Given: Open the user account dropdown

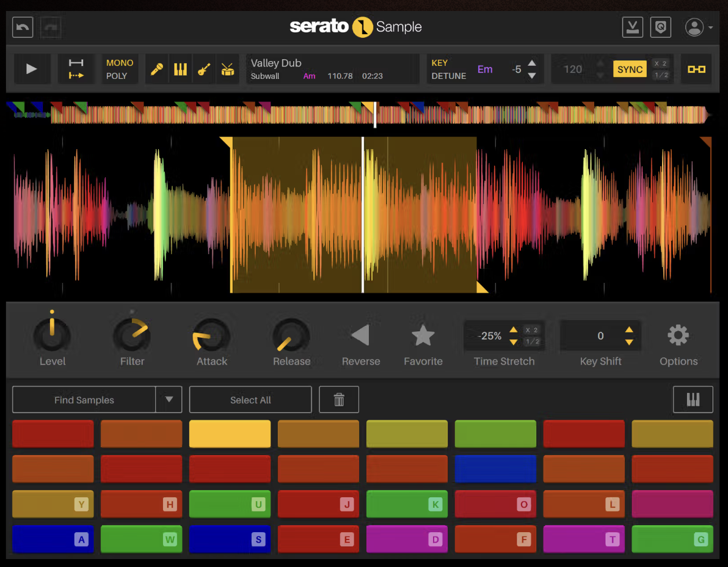Looking at the screenshot, I should click(699, 27).
